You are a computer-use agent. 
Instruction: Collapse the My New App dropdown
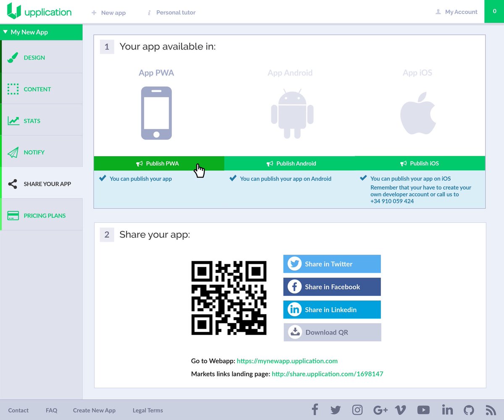pos(41,32)
